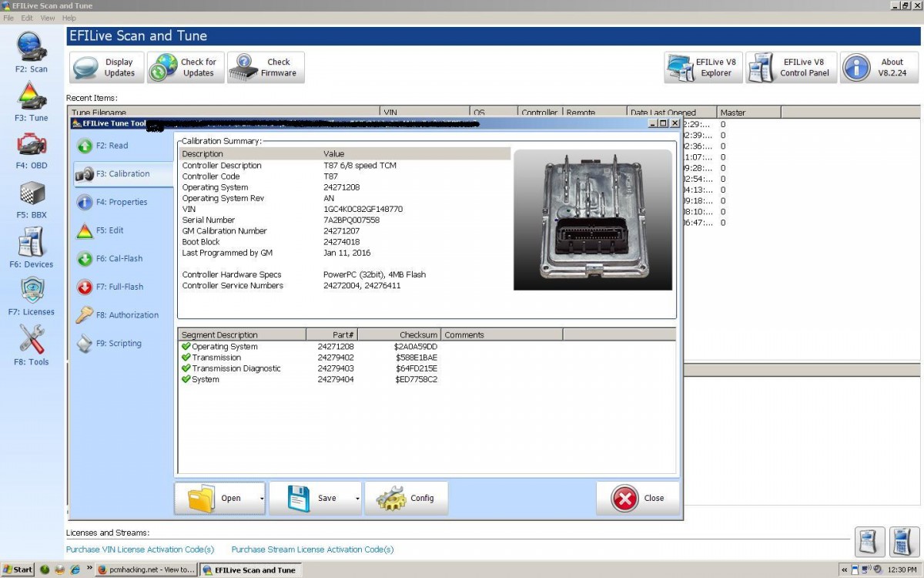Select the F6: Cal-Flash tab
924x578 pixels.
pos(123,259)
